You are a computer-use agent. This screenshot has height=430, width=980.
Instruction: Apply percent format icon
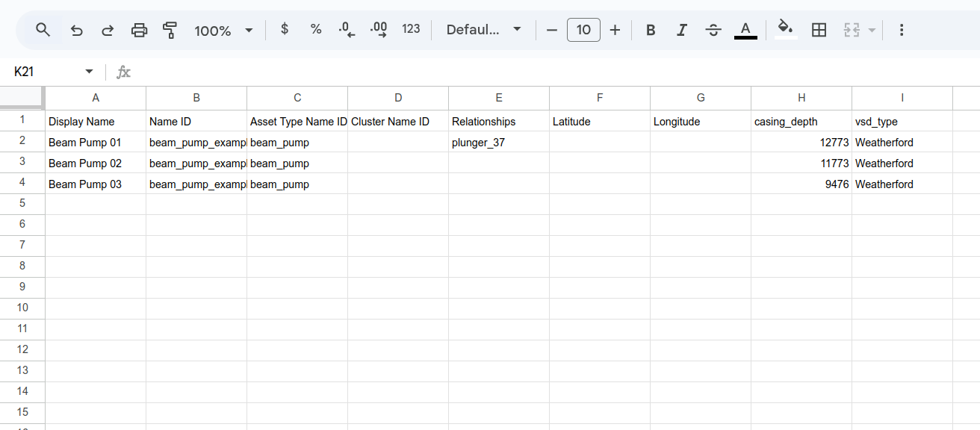click(x=316, y=30)
